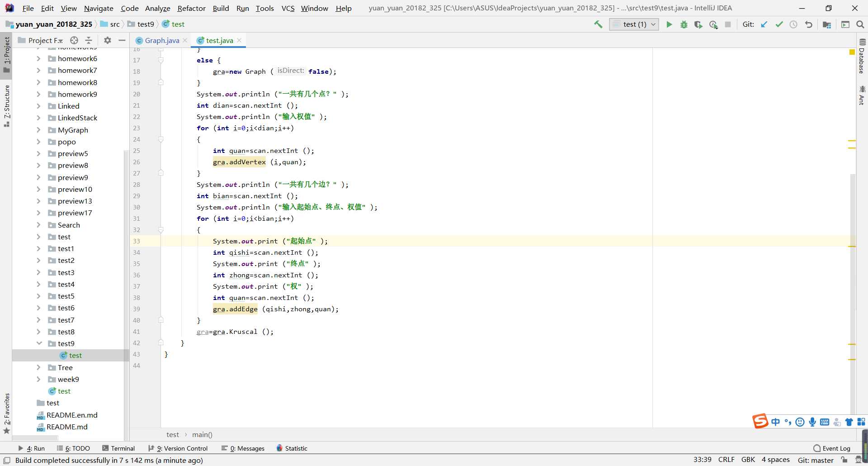Screen dimensions: 868x466
Task: Update project from Git arrow icon
Action: point(764,24)
